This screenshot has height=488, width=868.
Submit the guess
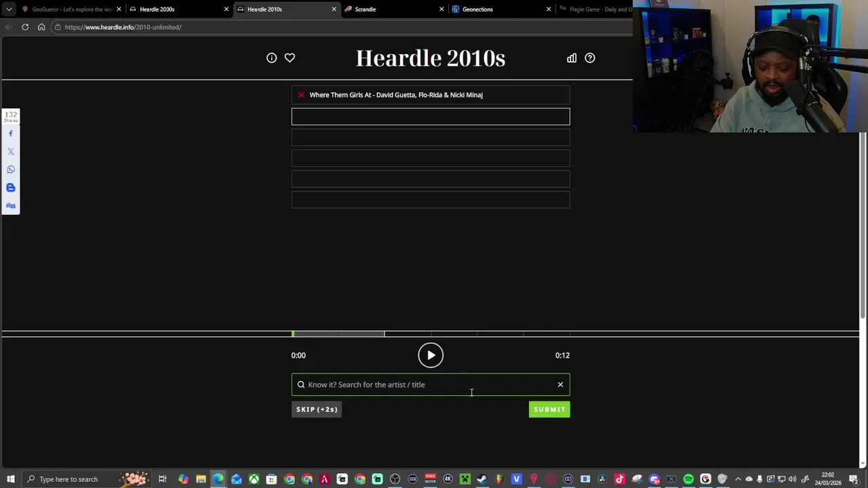[549, 409]
